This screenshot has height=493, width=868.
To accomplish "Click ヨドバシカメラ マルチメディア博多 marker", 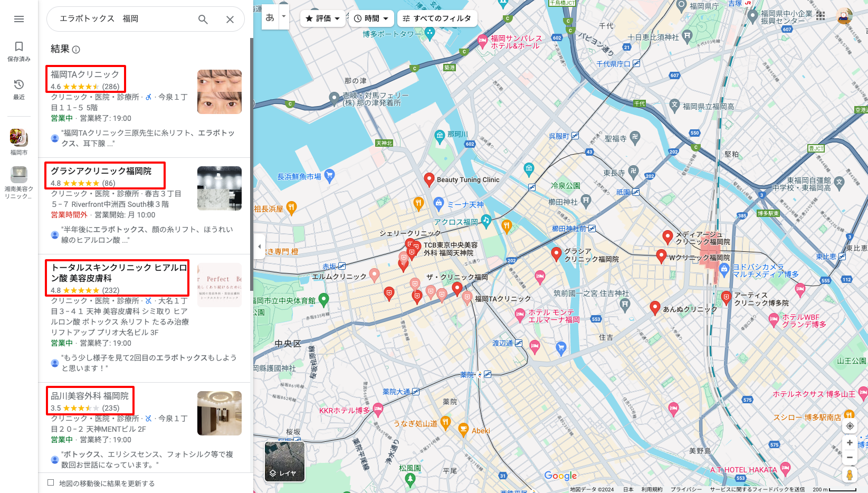I will [x=724, y=269].
